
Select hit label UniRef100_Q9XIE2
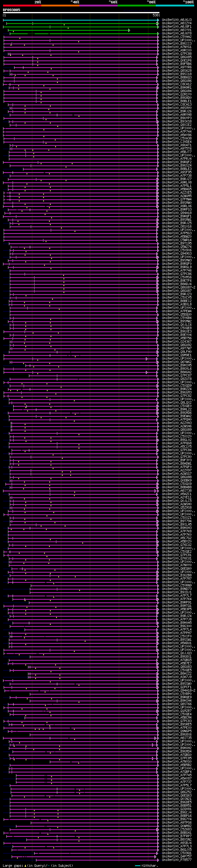click(x=177, y=125)
